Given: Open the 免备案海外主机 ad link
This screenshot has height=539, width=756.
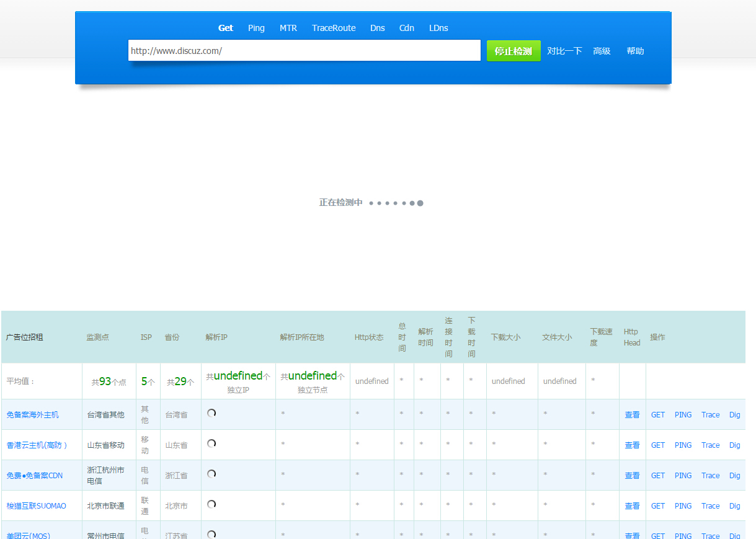Looking at the screenshot, I should [x=33, y=414].
